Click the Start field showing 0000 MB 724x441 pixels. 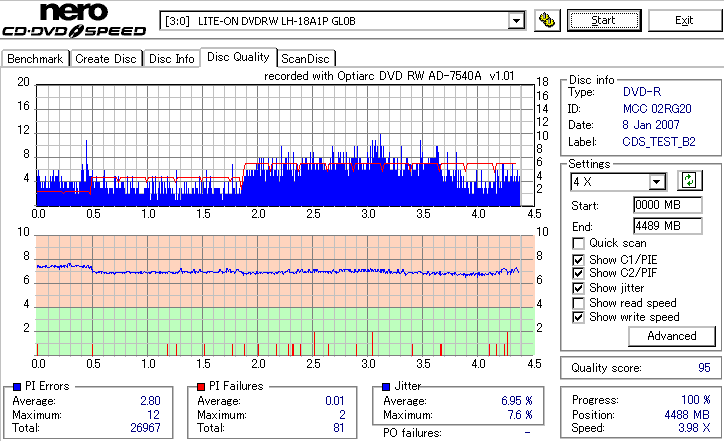pos(668,205)
